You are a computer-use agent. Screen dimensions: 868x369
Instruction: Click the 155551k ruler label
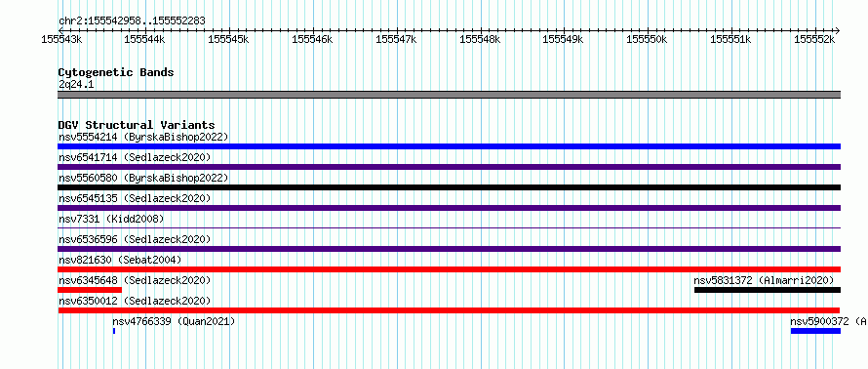pyautogui.click(x=730, y=39)
